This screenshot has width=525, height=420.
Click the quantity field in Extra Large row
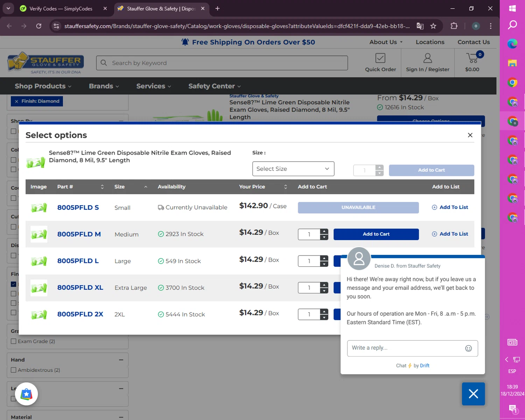(x=309, y=288)
